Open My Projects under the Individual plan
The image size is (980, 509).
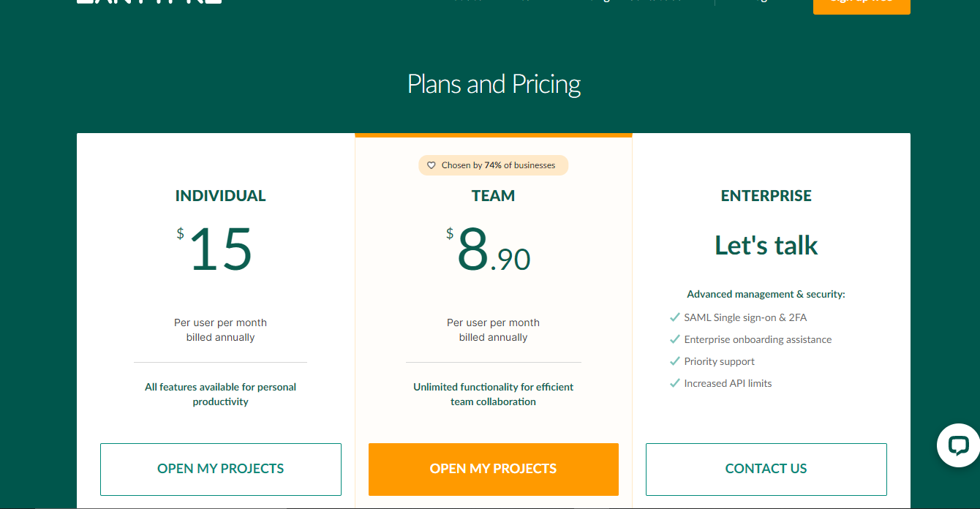221,469
